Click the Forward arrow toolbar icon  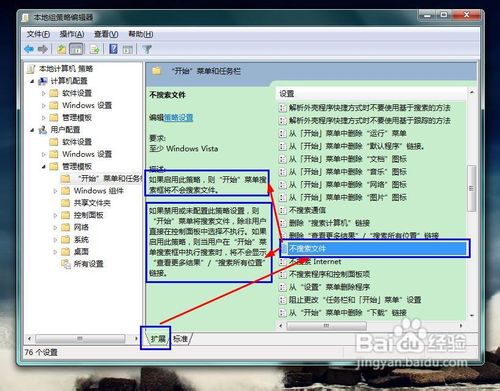tap(43, 49)
